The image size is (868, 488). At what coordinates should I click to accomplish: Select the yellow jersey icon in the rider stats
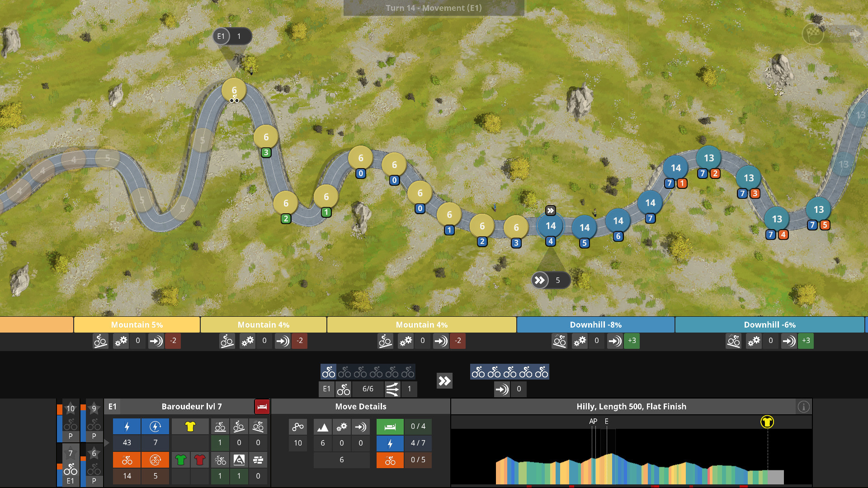point(190,426)
